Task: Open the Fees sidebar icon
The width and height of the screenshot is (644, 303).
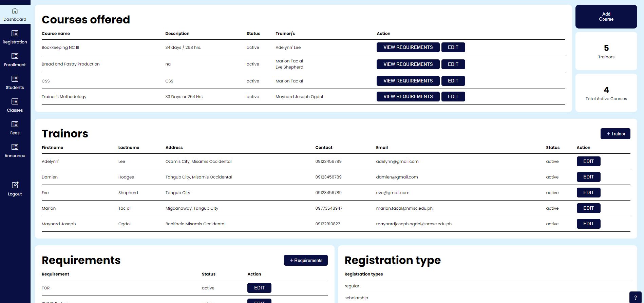Action: (15, 124)
